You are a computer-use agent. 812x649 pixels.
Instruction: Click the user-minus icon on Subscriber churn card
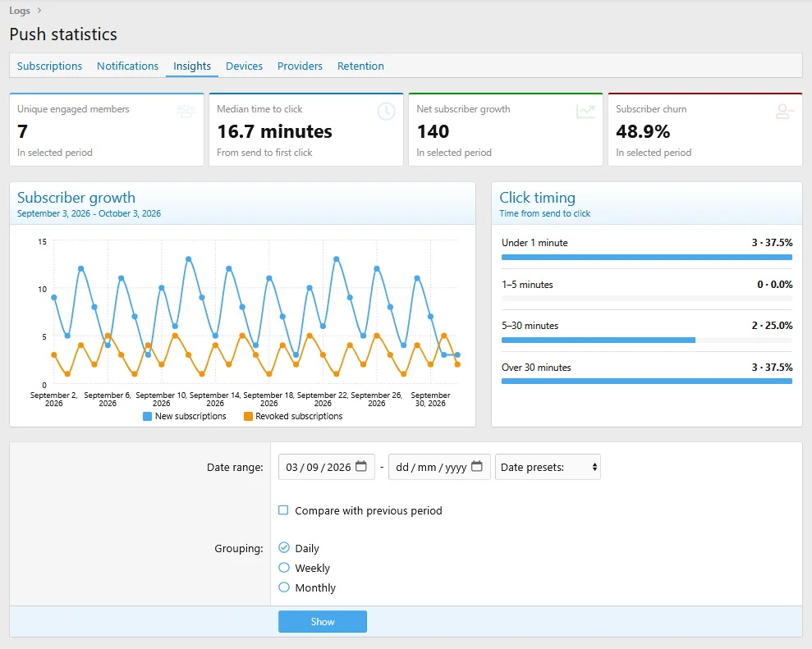coord(785,112)
